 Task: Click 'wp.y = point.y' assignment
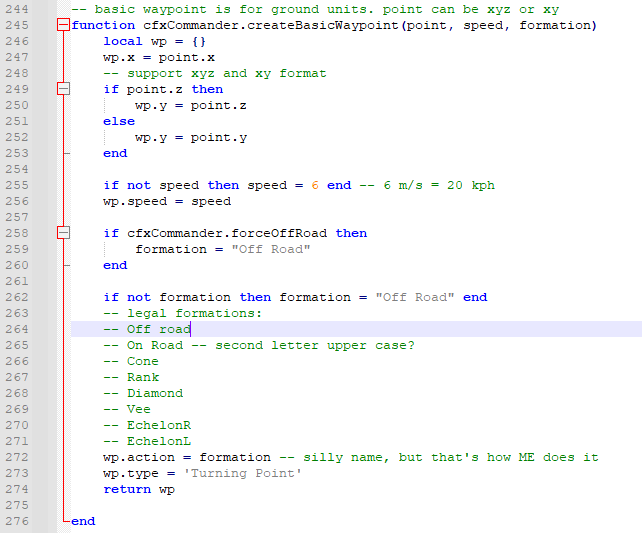[x=191, y=138]
